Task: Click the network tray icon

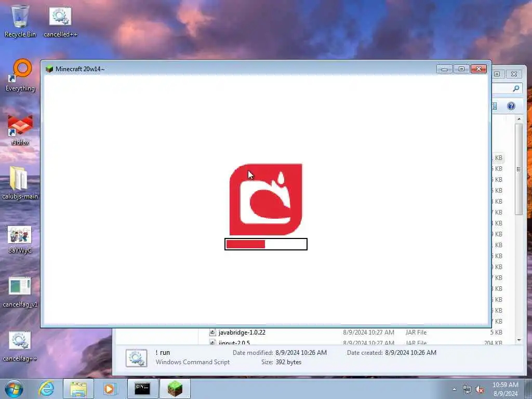Action: coord(467,390)
